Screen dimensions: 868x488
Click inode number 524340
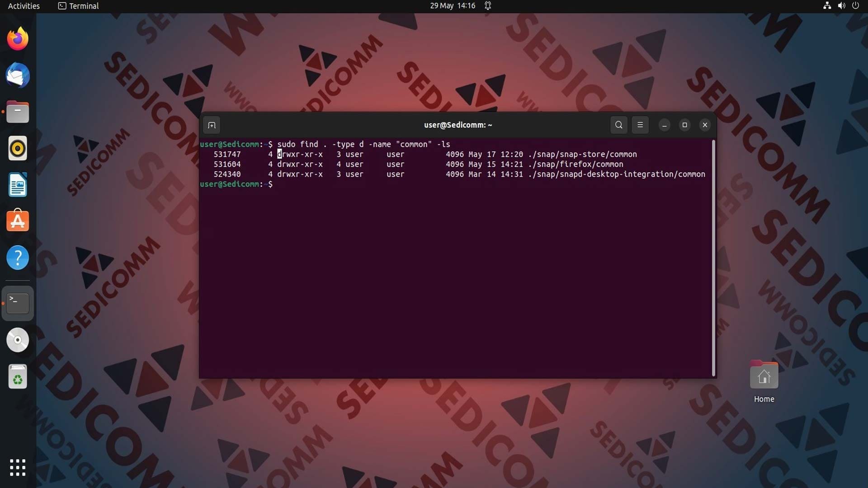coord(227,174)
